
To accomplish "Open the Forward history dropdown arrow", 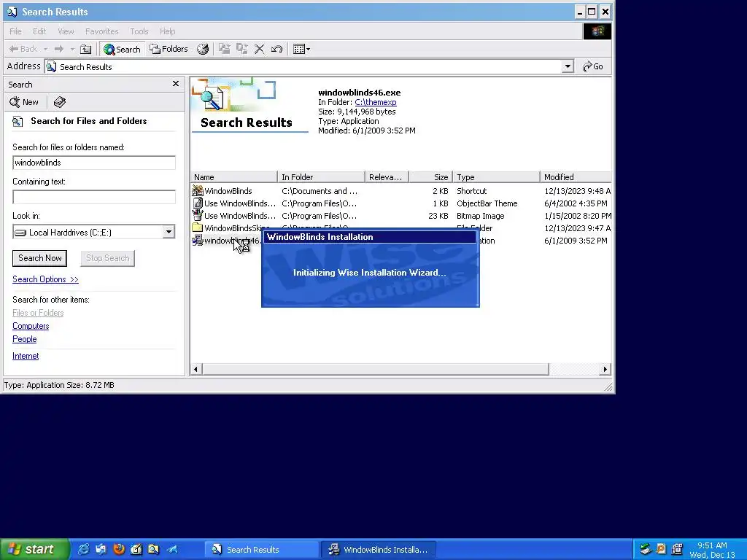I will pos(72,49).
